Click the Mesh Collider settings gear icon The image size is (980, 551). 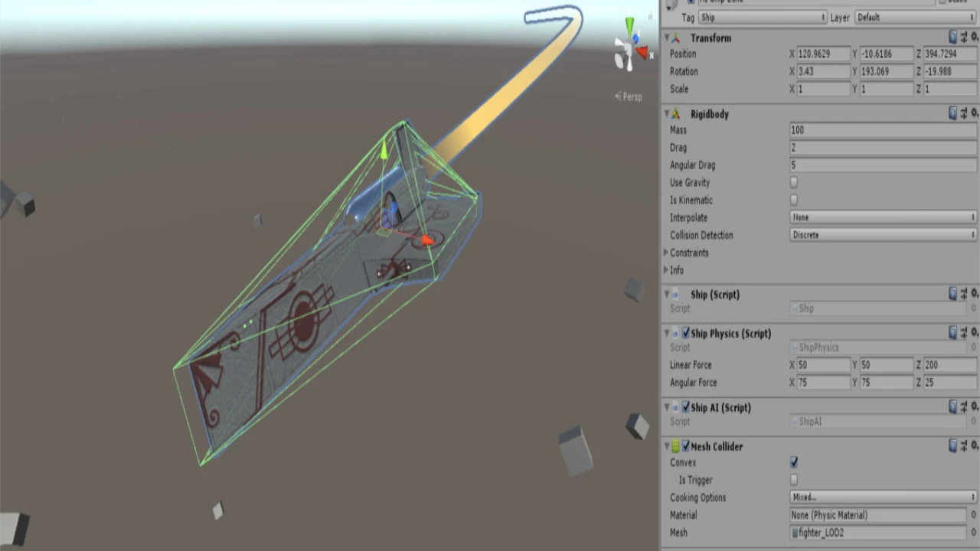click(974, 446)
